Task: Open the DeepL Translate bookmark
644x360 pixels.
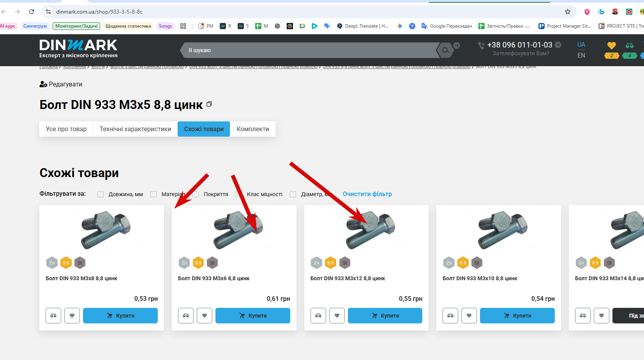Action: click(x=363, y=26)
